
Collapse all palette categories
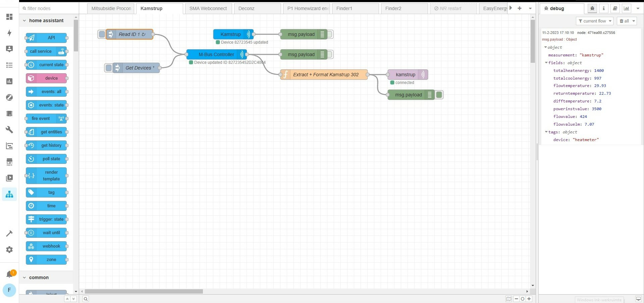(67, 299)
